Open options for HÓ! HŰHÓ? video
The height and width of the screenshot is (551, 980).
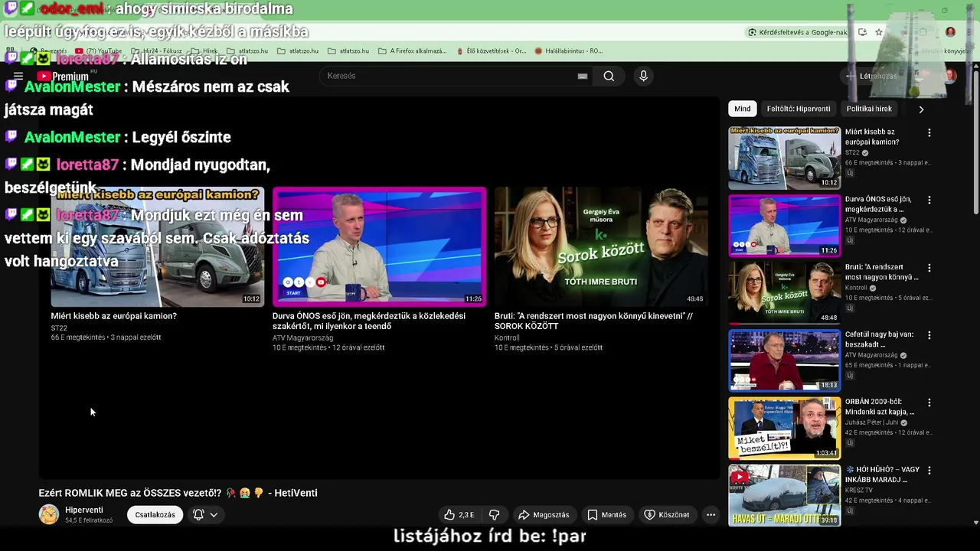929,470
